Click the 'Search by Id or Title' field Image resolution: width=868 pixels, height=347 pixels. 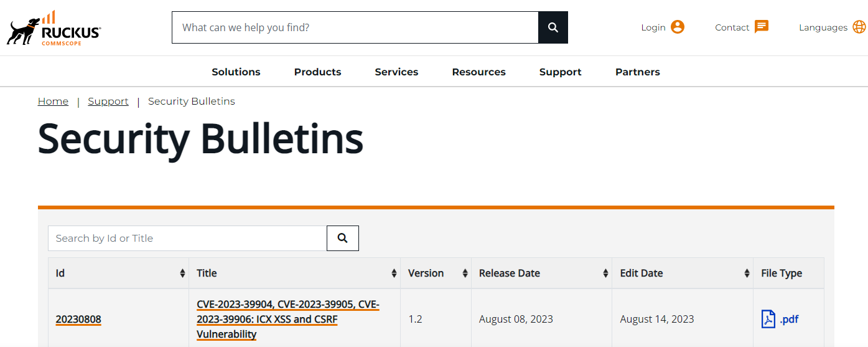(187, 238)
